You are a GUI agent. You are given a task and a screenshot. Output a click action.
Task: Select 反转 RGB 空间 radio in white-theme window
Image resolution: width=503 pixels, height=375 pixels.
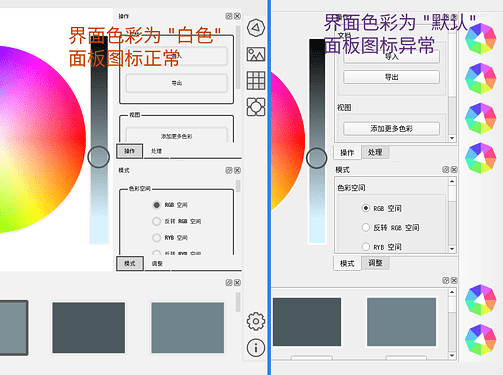(156, 221)
